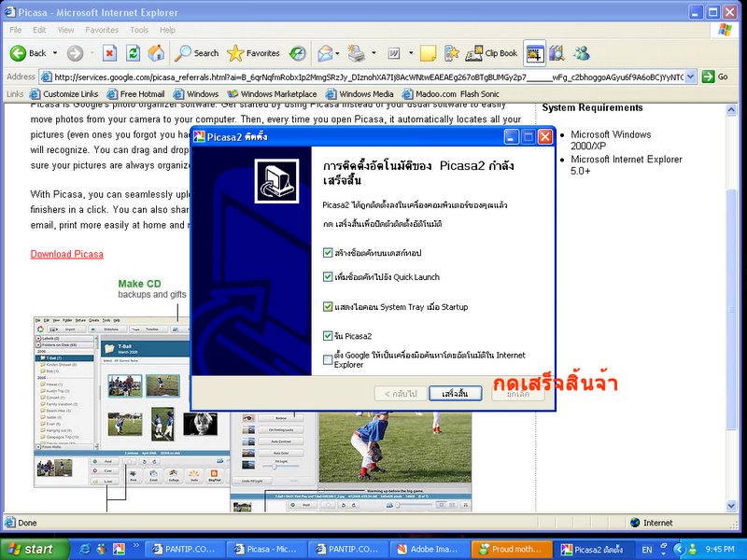Open the Favorites pane with the star icon
747x560 pixels.
253,53
